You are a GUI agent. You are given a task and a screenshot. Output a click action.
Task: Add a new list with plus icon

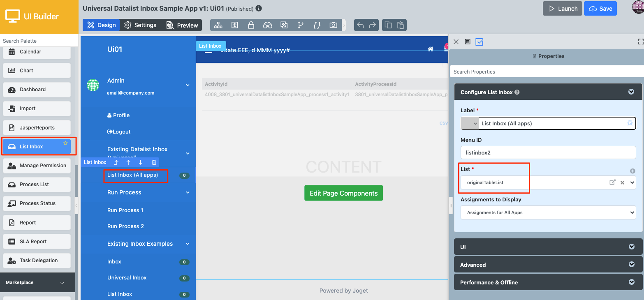point(632,171)
